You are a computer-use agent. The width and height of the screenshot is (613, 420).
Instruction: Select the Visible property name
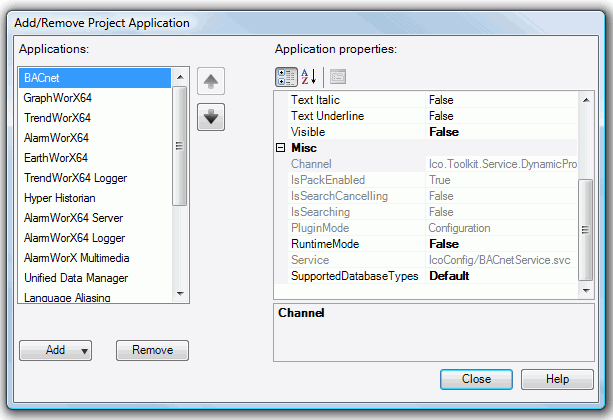pyautogui.click(x=308, y=132)
